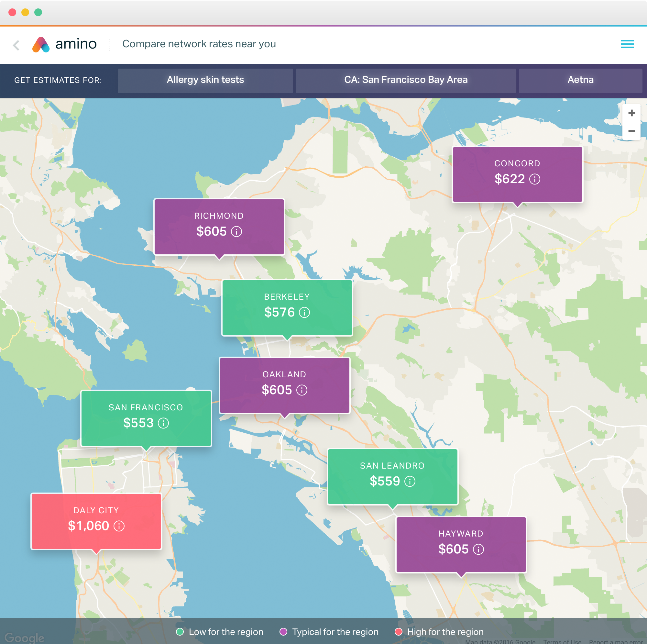Image resolution: width=647 pixels, height=644 pixels.
Task: Click the info icon next to Richmond $605
Action: [236, 231]
